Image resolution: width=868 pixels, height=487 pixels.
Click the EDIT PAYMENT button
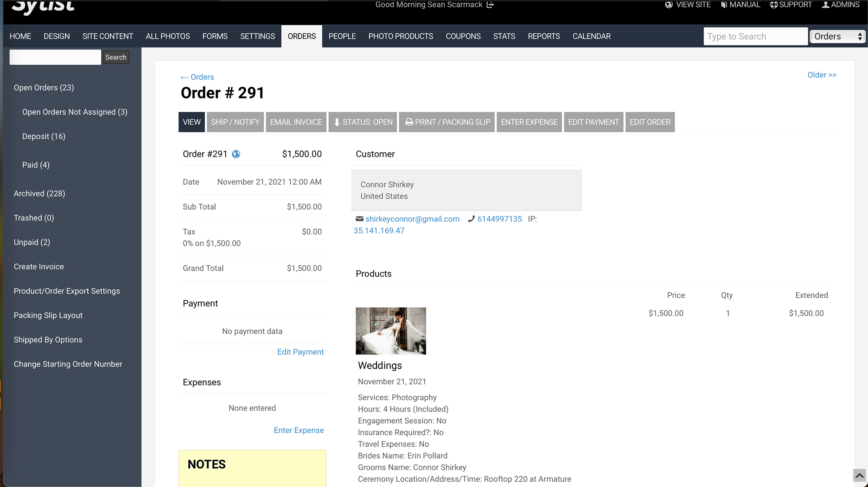[594, 122]
